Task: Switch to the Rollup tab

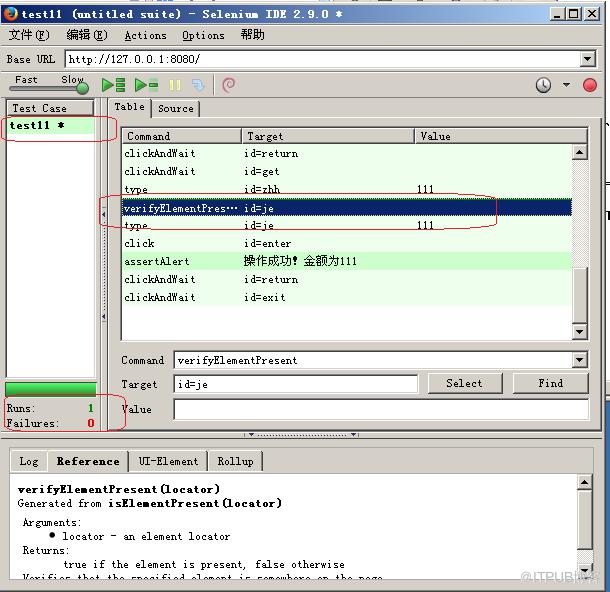Action: coord(235,462)
